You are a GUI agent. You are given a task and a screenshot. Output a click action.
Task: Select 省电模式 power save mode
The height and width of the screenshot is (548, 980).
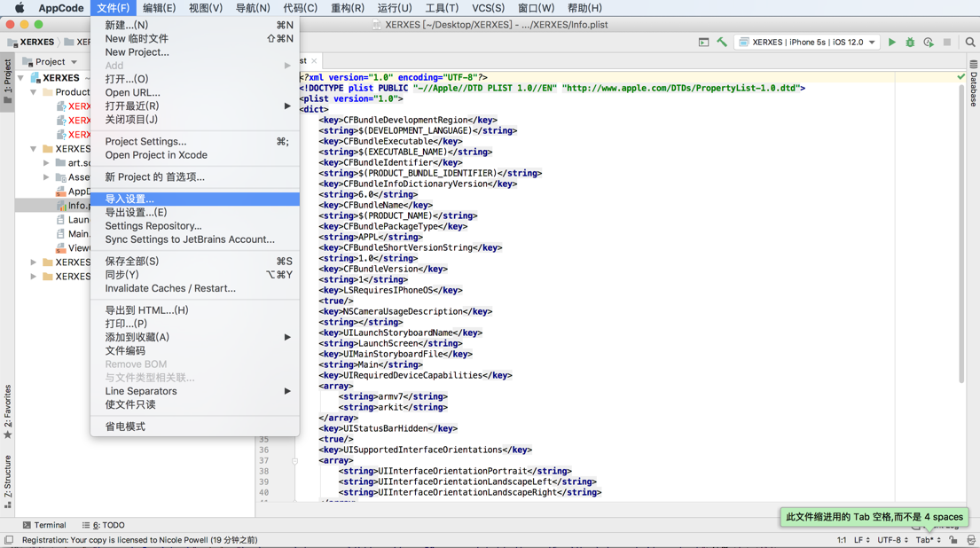pos(195,427)
